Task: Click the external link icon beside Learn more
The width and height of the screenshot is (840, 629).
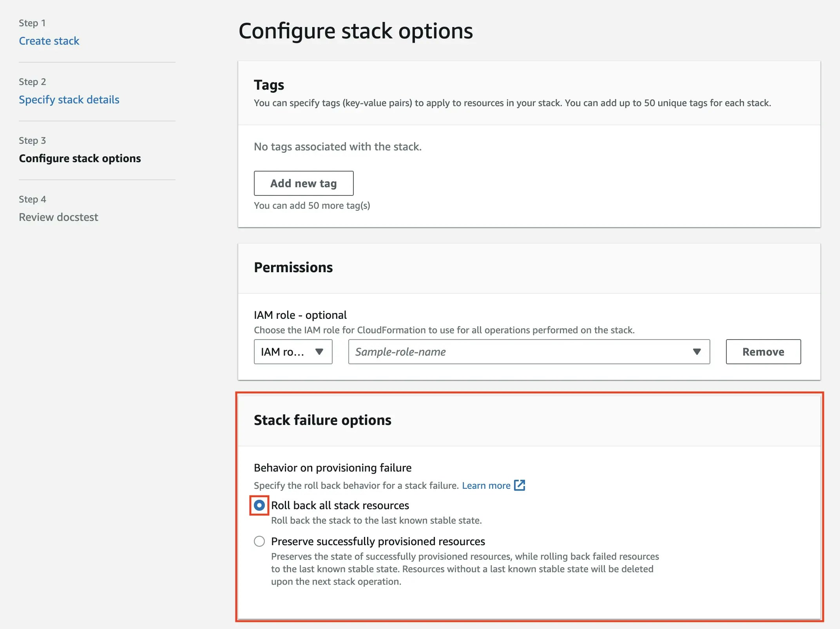Action: click(520, 485)
